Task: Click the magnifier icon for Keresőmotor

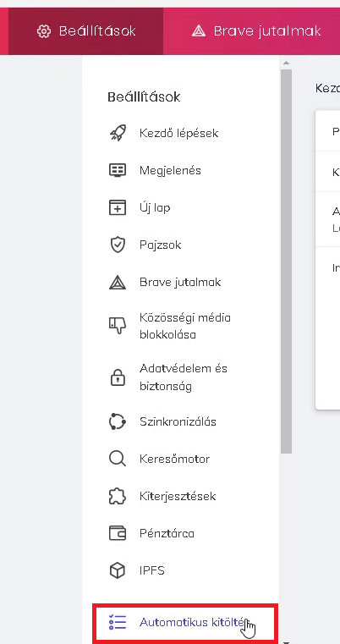Action: pos(118,459)
